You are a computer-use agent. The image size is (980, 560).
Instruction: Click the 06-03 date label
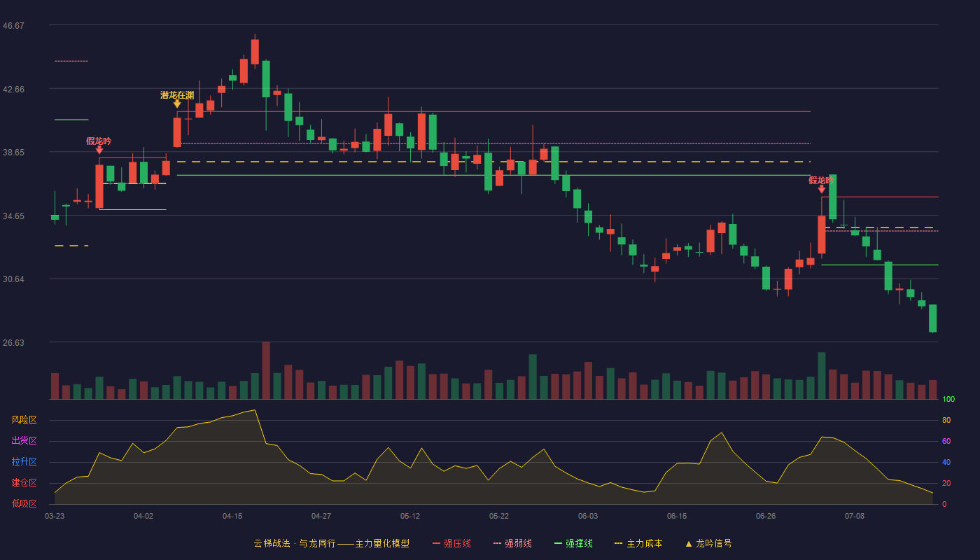click(588, 516)
